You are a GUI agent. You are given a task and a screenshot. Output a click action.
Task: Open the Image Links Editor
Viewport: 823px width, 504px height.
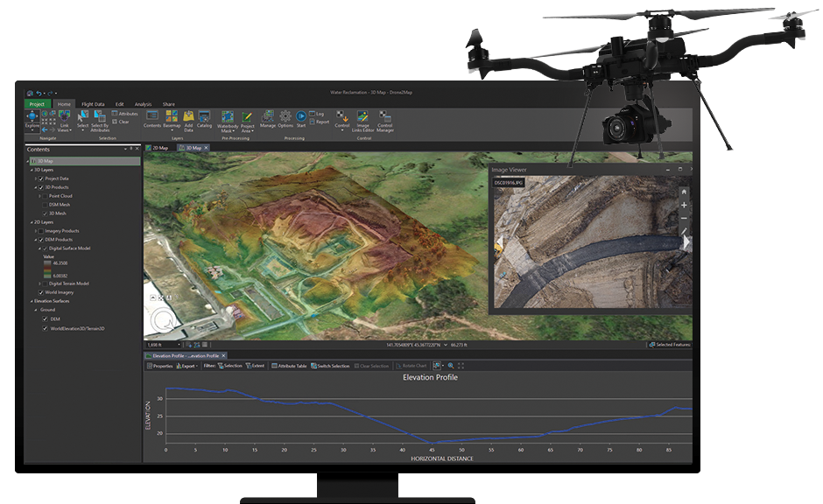point(362,117)
